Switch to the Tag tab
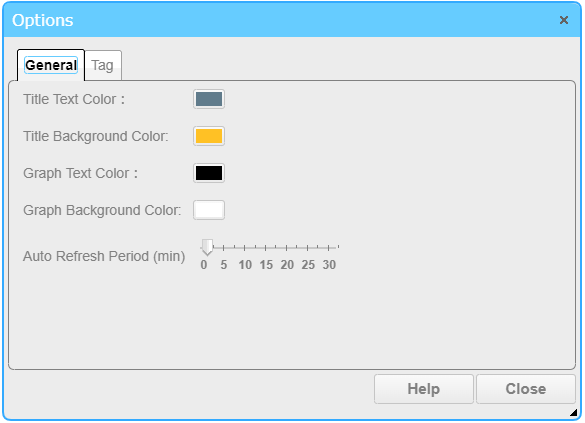585x423 pixels. point(102,65)
